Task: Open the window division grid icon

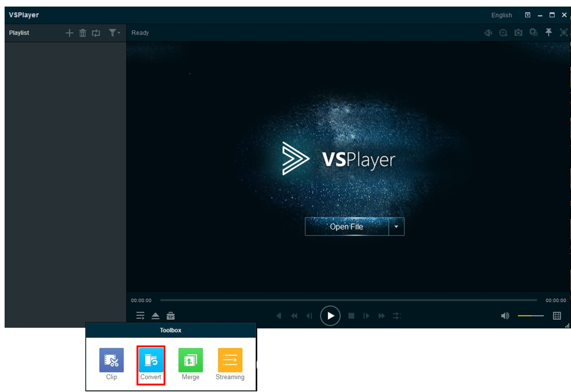Action: 557,316
